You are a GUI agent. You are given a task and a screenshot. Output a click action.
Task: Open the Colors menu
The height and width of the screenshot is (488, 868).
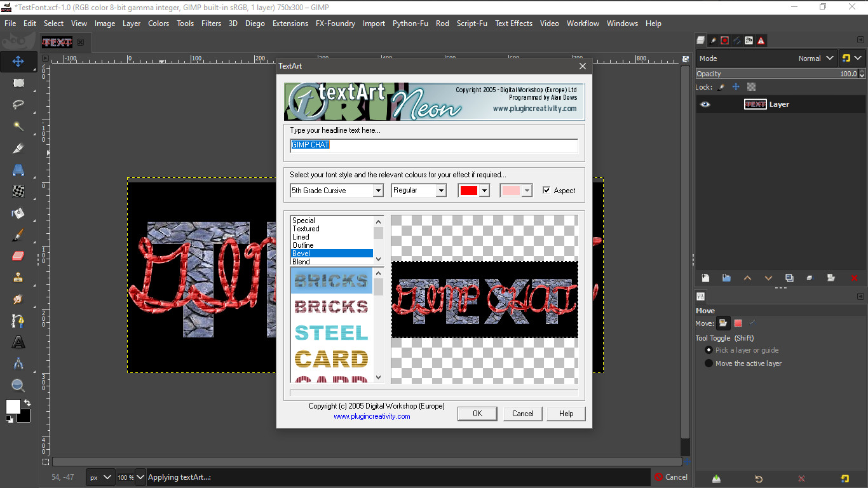point(159,24)
